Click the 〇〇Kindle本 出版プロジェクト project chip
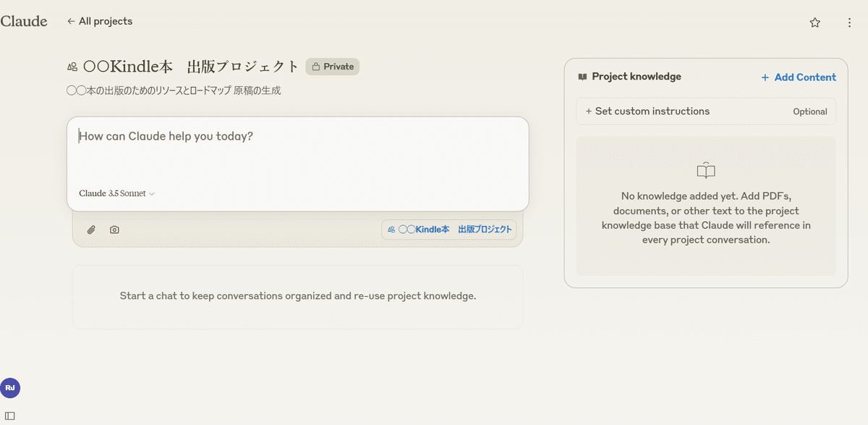Screen dimensions: 868x425 coord(449,230)
